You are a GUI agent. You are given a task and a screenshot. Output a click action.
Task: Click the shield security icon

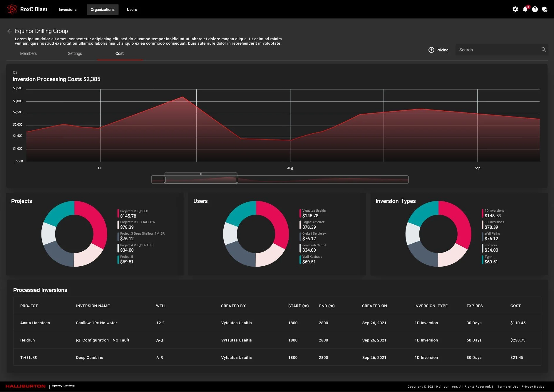click(545, 9)
